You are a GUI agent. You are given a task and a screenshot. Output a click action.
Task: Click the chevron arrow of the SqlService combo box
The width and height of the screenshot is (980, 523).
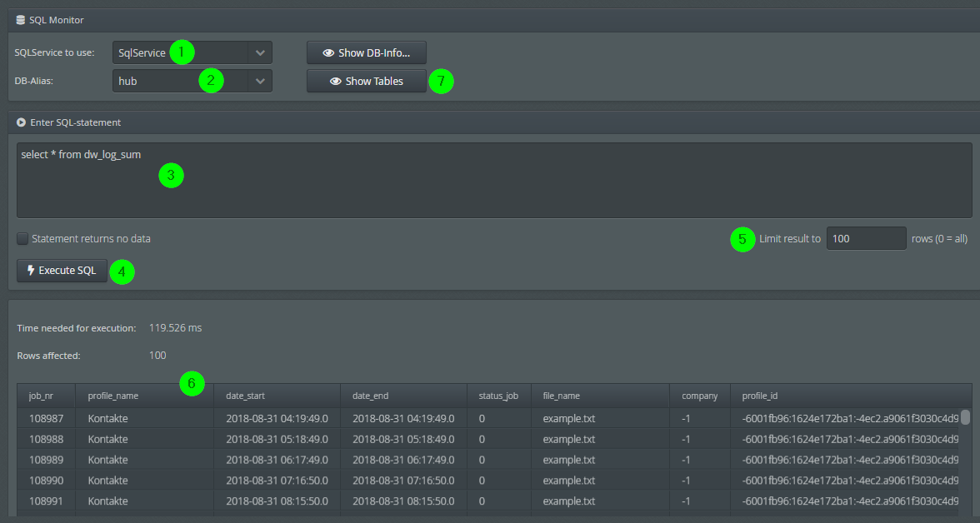point(260,53)
